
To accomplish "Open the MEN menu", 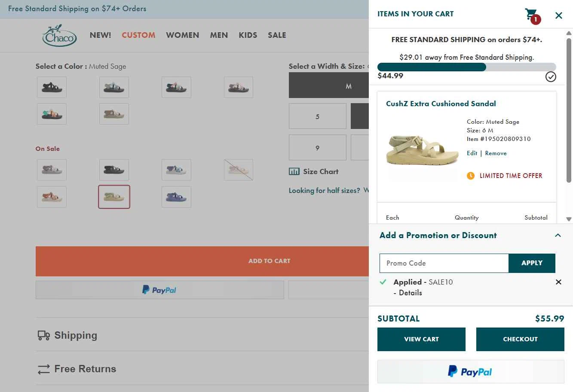I will tap(219, 35).
